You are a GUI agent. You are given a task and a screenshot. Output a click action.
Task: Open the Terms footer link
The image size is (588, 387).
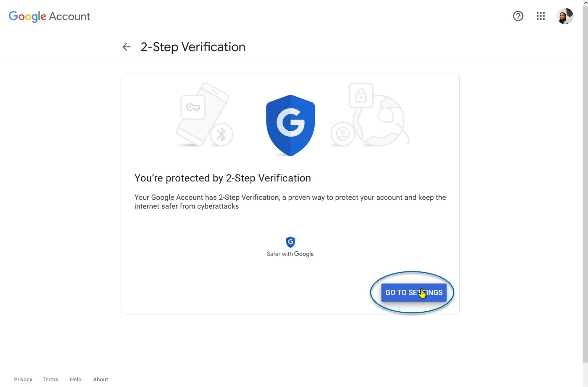point(50,379)
